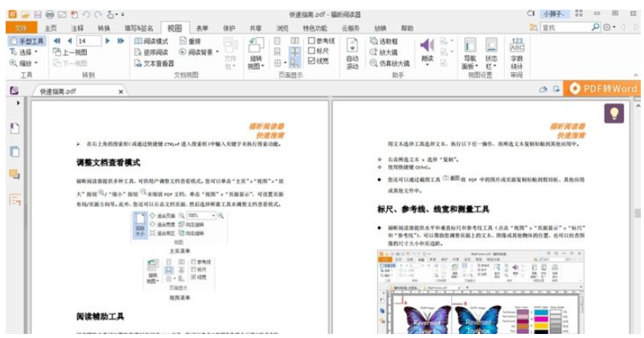Open the 导航面板 navigation panel dropdown
The height and width of the screenshot is (338, 644).
(x=469, y=55)
